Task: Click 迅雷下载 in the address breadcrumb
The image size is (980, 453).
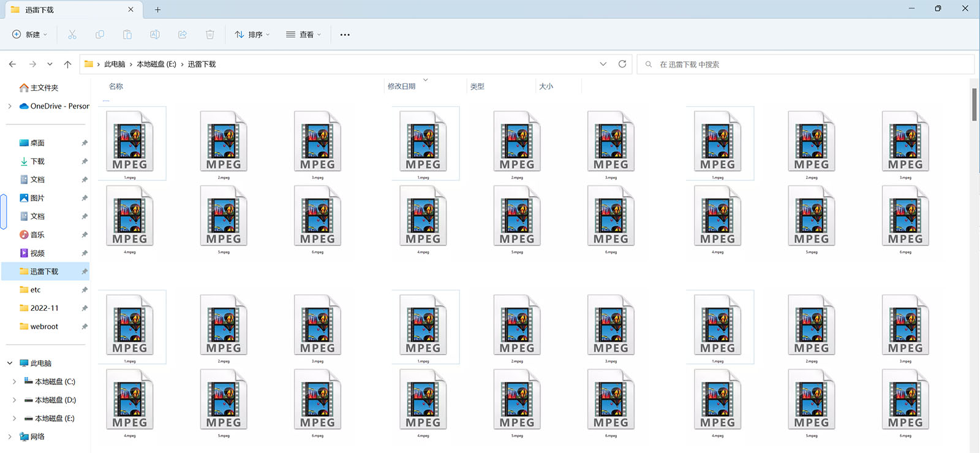Action: point(202,64)
